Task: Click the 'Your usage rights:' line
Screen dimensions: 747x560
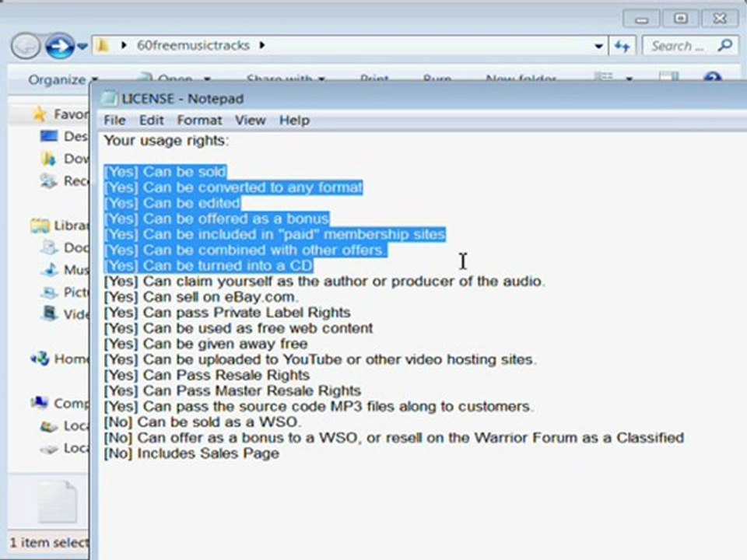Action: tap(167, 141)
